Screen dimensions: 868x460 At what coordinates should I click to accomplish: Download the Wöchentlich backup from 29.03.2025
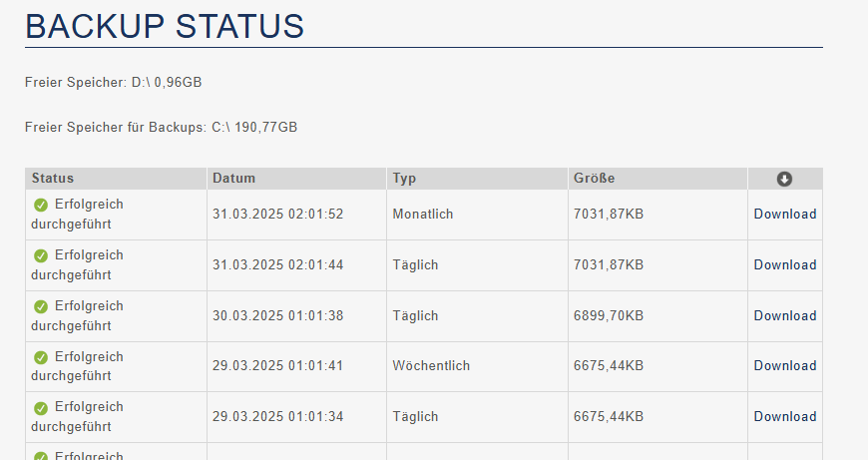785,366
